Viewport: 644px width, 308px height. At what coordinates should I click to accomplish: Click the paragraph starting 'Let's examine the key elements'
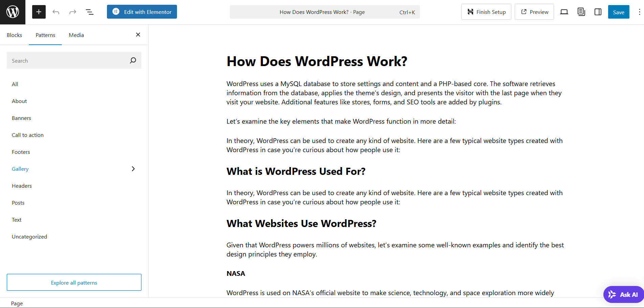341,121
